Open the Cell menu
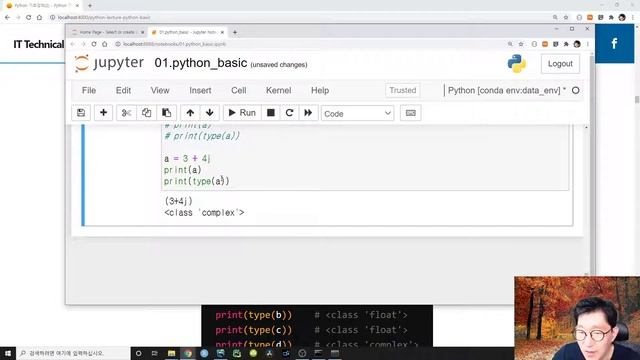640x360 pixels. 239,91
